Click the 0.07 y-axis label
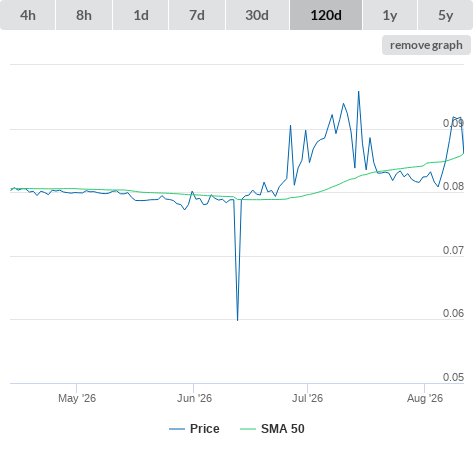The height and width of the screenshot is (455, 474). [453, 250]
